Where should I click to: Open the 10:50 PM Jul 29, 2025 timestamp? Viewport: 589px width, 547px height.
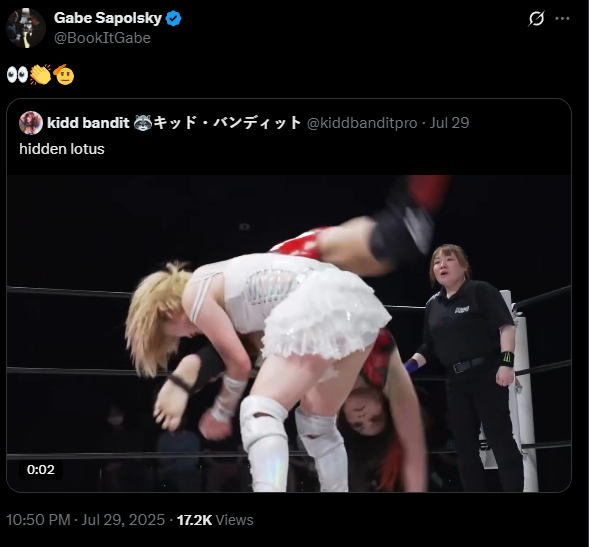pos(86,520)
